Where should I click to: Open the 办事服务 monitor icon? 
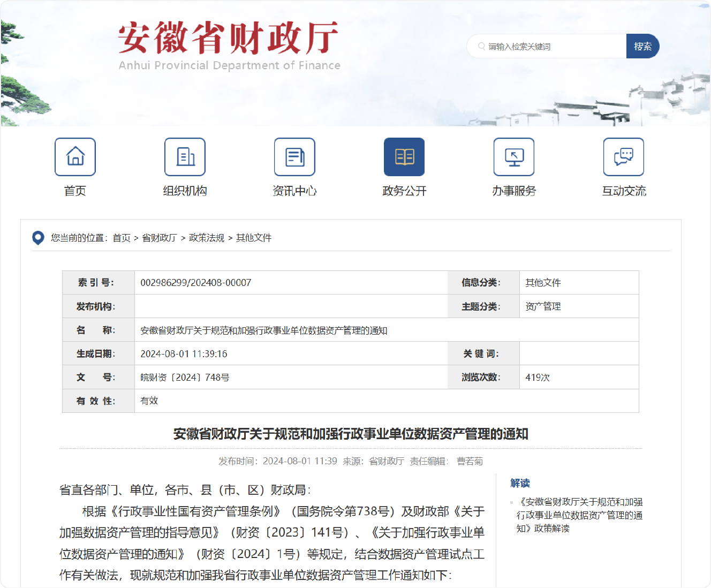[514, 157]
